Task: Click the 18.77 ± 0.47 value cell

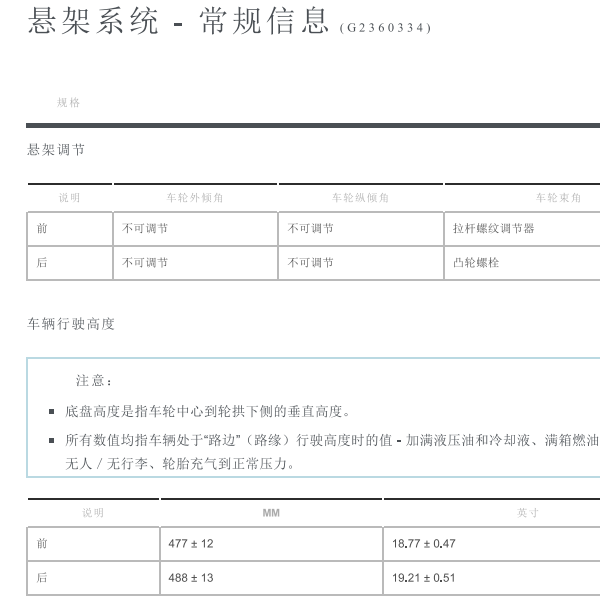Action: [x=424, y=543]
